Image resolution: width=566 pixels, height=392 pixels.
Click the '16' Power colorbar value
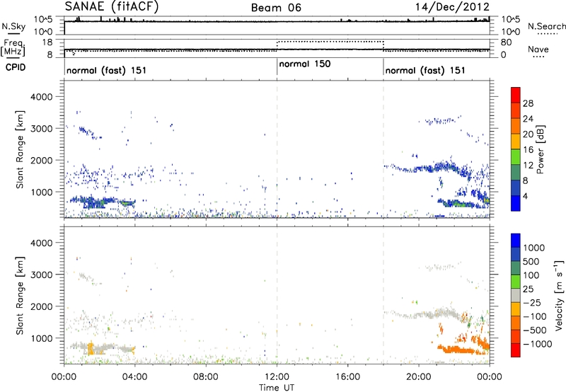click(528, 150)
